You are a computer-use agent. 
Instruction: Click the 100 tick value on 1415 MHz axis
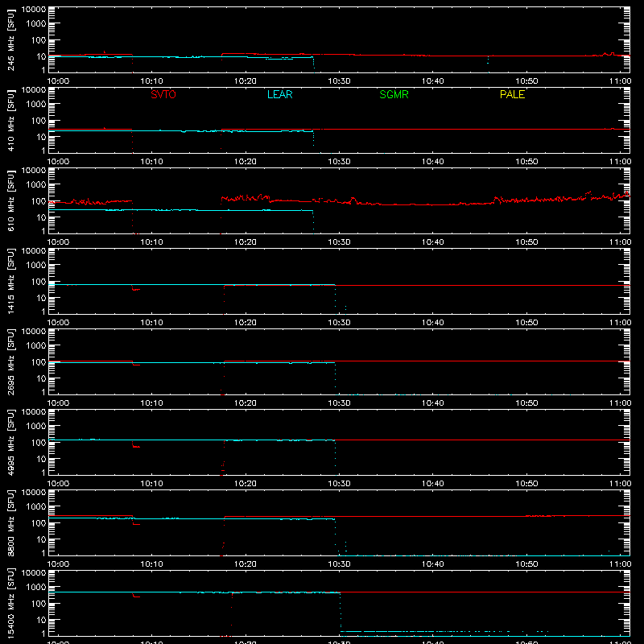pyautogui.click(x=39, y=282)
